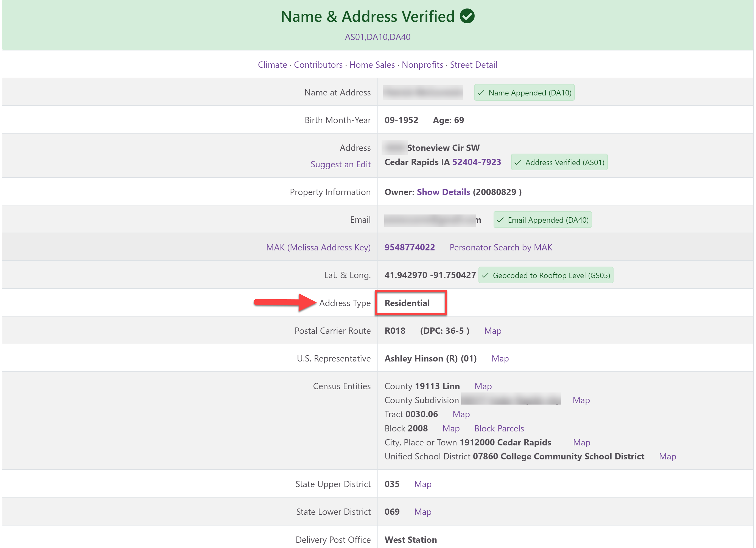Open ZIP code 52404-7923 link
Viewport: 756px width, 548px height.
click(476, 162)
